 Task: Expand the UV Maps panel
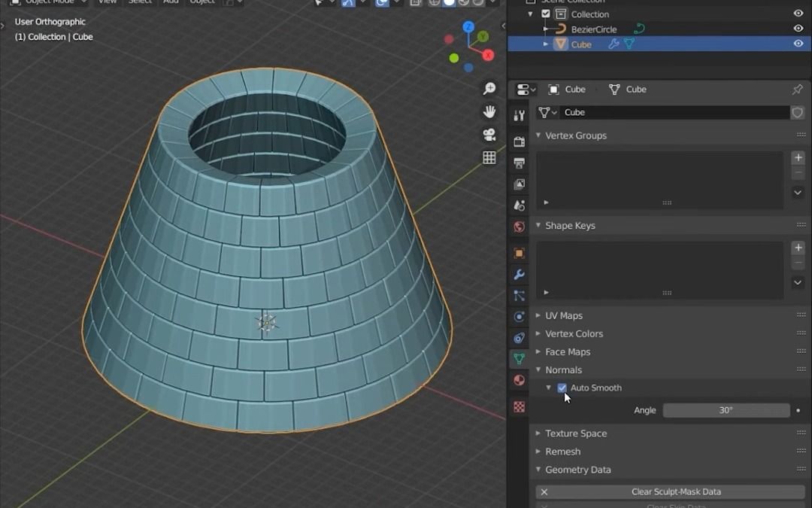point(538,315)
